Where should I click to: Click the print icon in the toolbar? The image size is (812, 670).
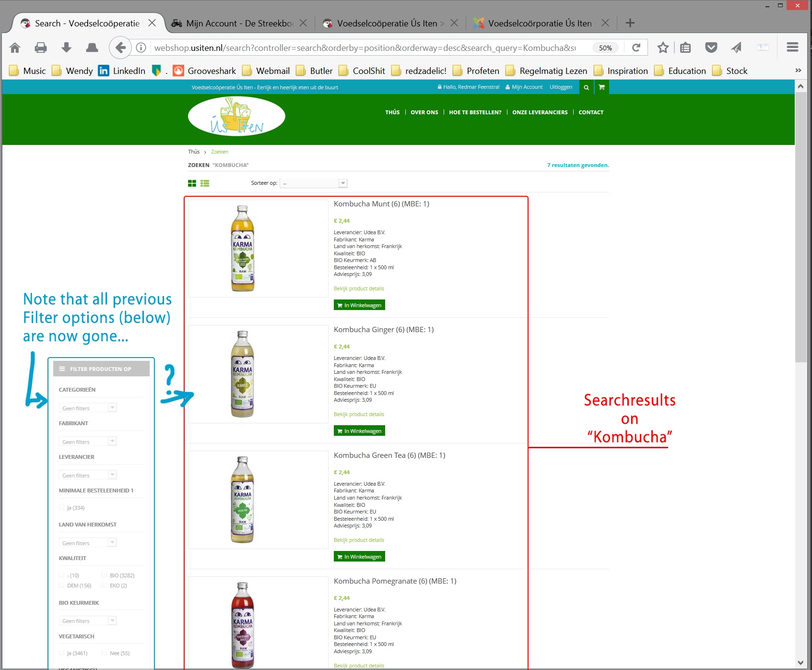(41, 48)
